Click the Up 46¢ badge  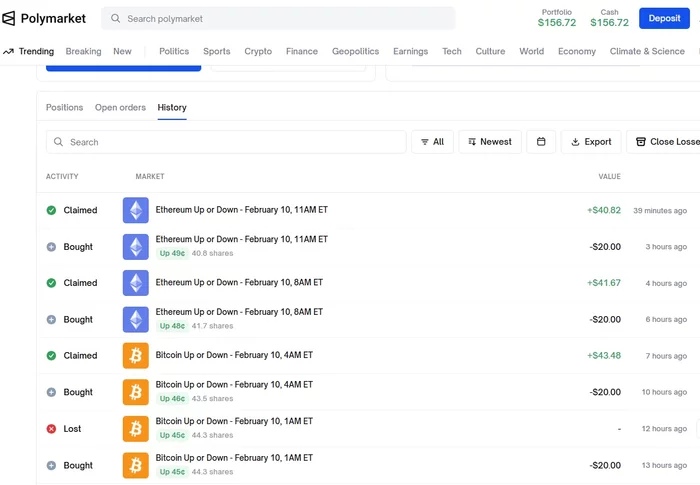click(x=172, y=399)
